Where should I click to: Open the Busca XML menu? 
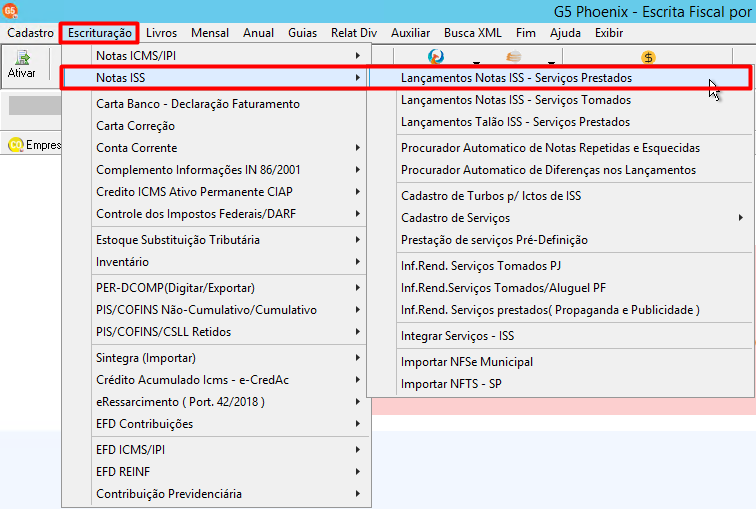pyautogui.click(x=472, y=33)
